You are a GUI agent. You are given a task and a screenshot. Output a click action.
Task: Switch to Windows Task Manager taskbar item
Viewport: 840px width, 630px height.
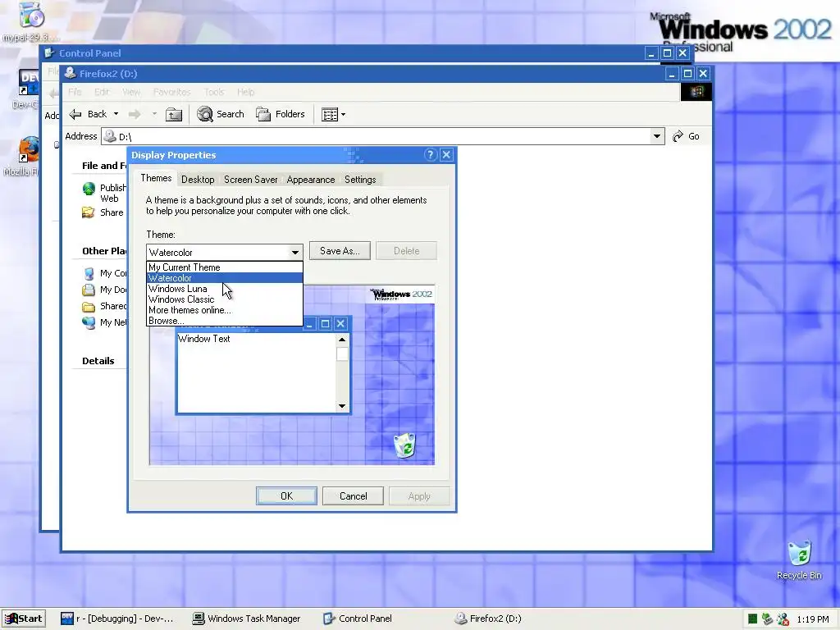[x=246, y=619]
